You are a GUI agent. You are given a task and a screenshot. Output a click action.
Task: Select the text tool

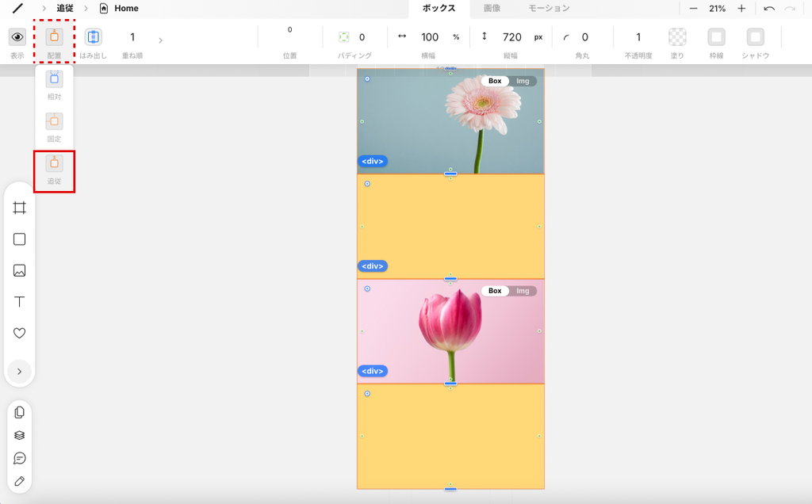(19, 302)
